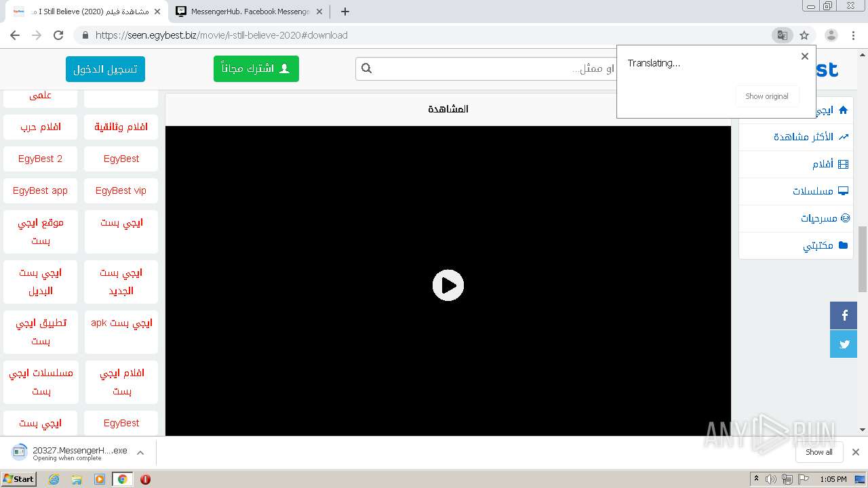Viewport: 868px width, 488px height.
Task: Click the site lock icon in address bar
Action: tap(85, 35)
